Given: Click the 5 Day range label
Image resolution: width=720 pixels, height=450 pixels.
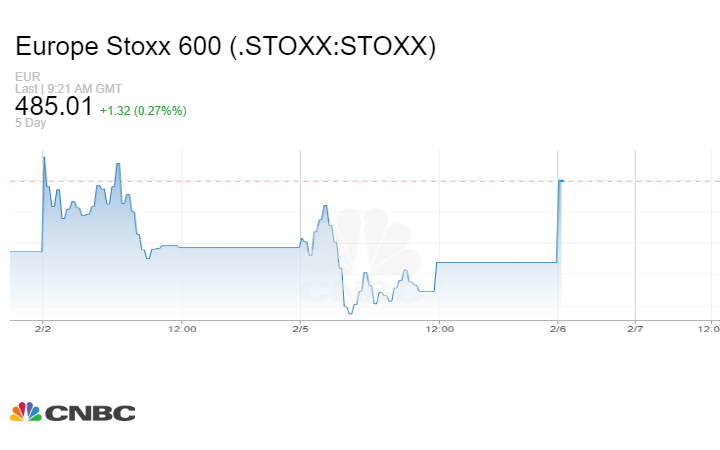Looking at the screenshot, I should pos(30,123).
